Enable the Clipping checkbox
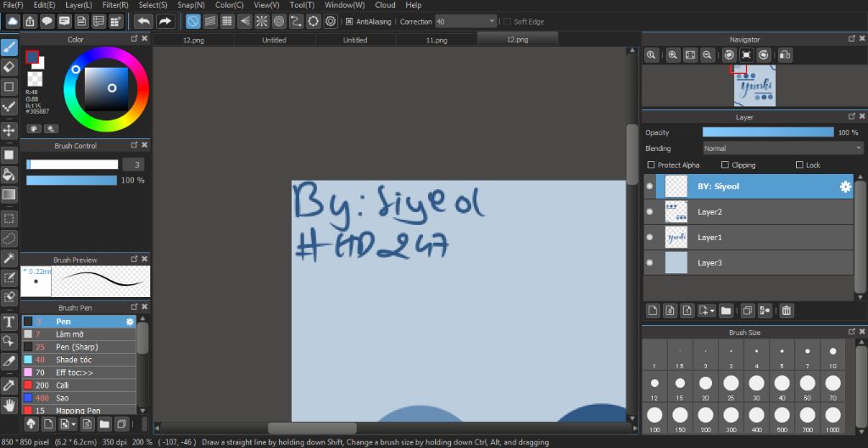This screenshot has height=448, width=868. 726,165
